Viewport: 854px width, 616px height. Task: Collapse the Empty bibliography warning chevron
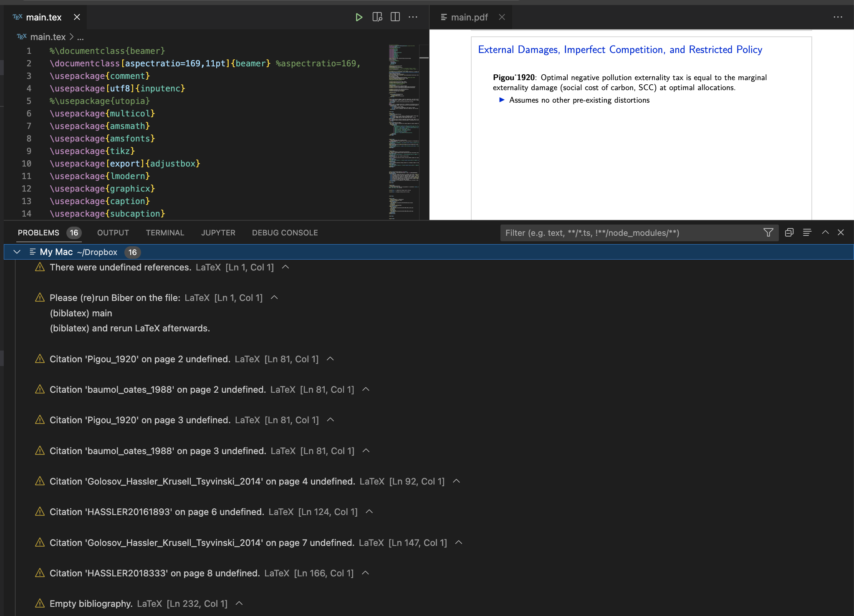tap(239, 603)
